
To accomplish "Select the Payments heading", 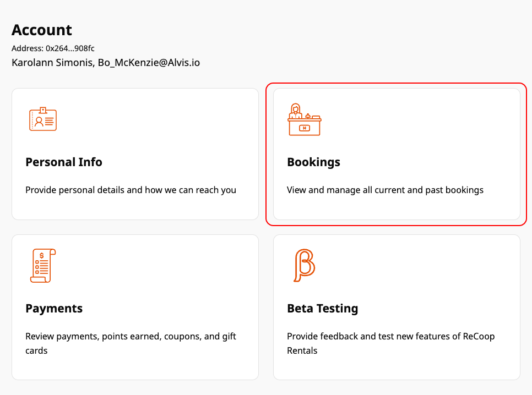I will tap(54, 309).
